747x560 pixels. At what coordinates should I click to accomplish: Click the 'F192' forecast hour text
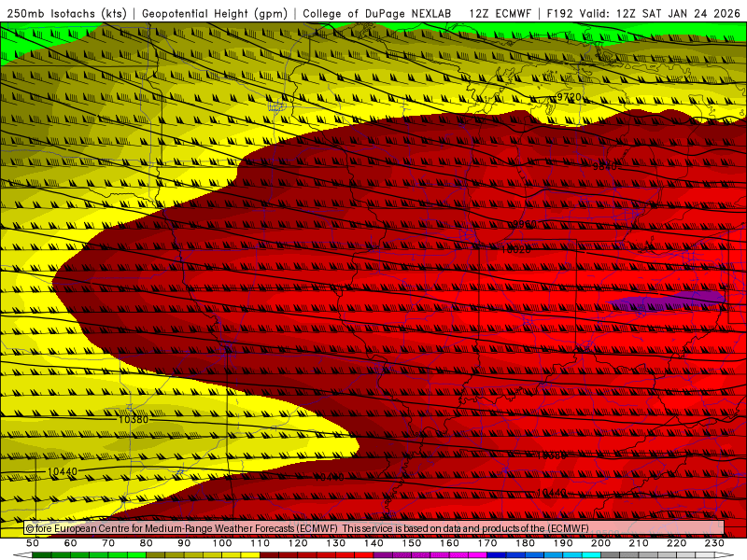559,14
